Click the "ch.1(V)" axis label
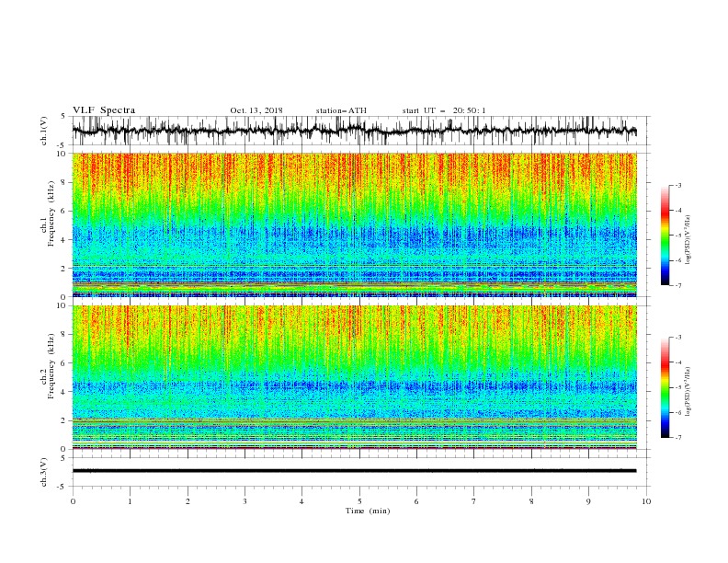The height and width of the screenshot is (563, 728). 45,131
